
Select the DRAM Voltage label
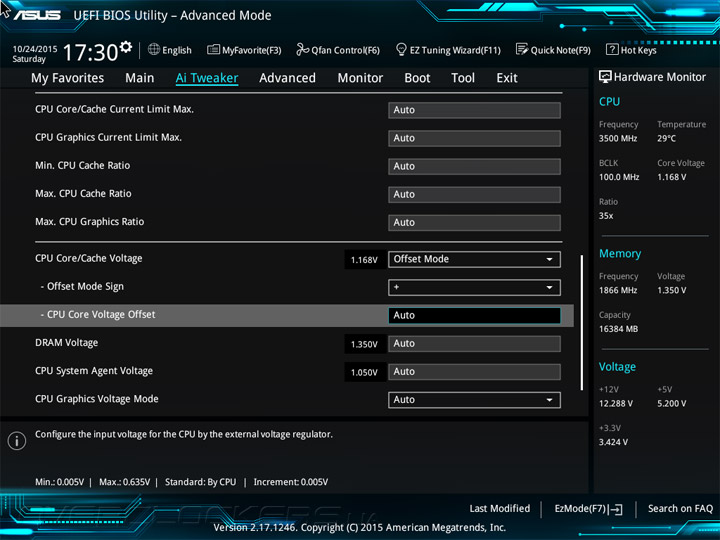(x=67, y=343)
